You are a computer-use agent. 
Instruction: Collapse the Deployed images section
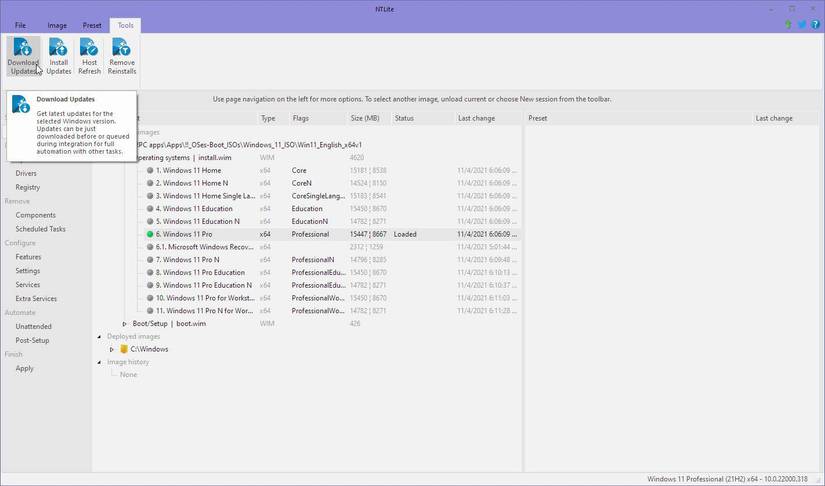click(x=99, y=337)
